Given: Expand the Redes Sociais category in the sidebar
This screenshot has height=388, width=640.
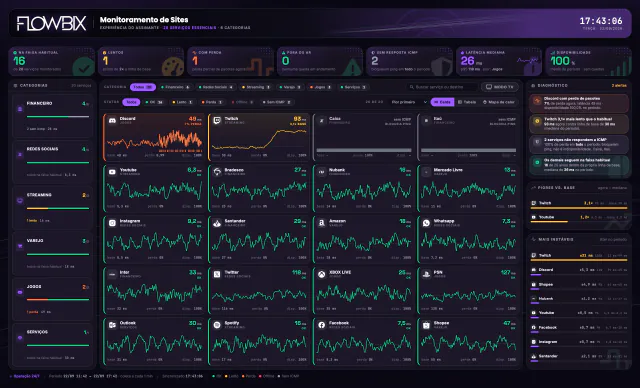Looking at the screenshot, I should point(52,162).
